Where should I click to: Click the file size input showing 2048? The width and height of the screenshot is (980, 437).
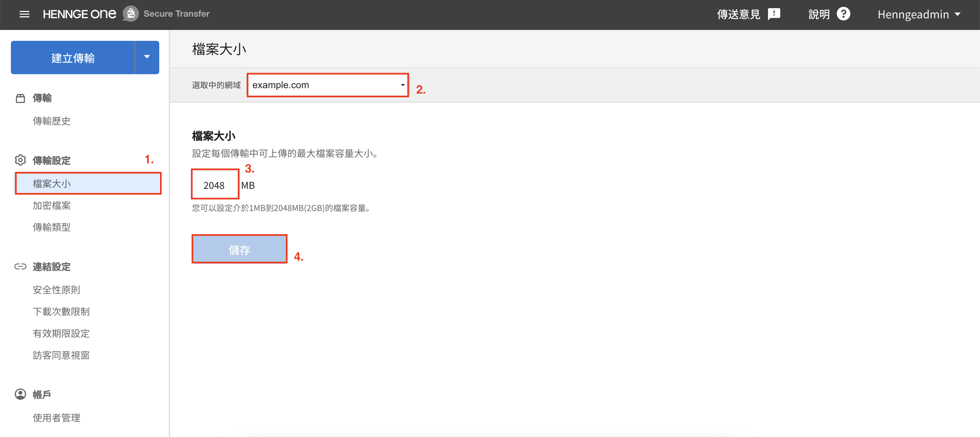215,184
